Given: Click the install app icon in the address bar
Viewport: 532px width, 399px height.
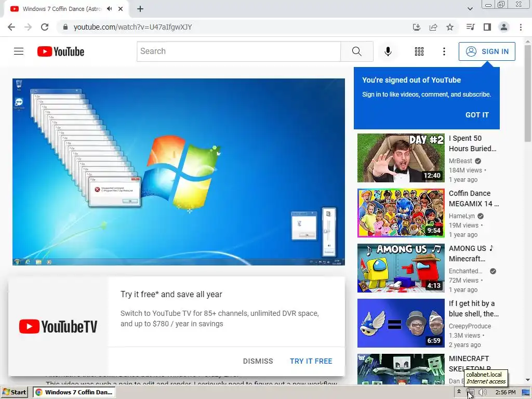Looking at the screenshot, I should pos(416,27).
